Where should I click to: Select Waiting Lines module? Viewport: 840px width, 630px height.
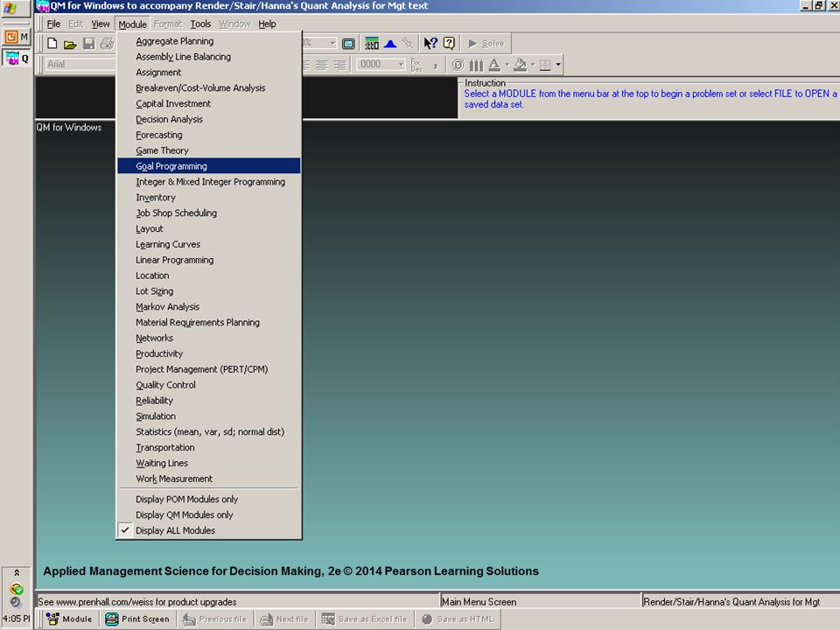[209, 463]
